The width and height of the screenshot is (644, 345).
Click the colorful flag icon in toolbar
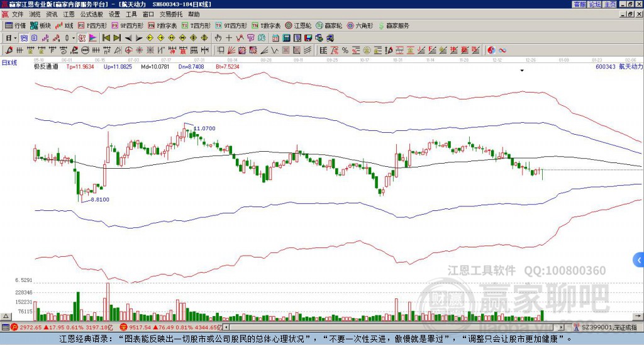(93, 38)
